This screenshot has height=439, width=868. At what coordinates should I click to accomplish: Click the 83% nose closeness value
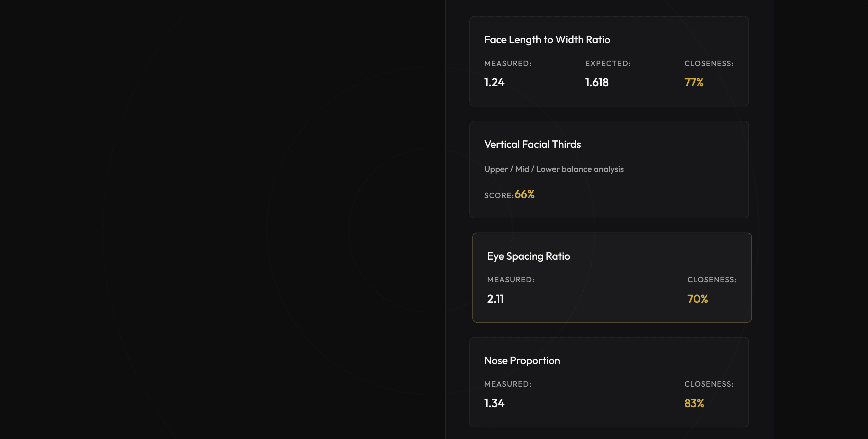[x=694, y=403]
